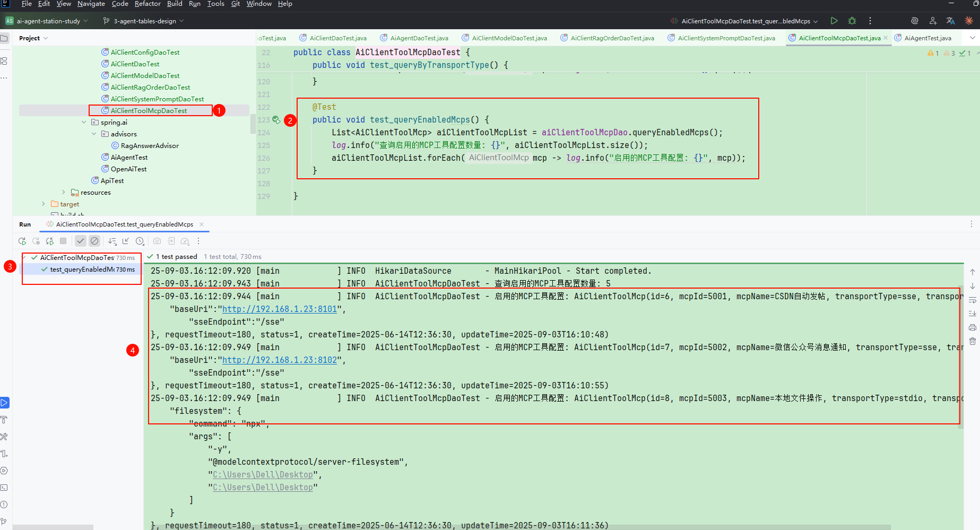980x530 pixels.
Task: Open the Code With Me add-user icon
Action: pos(933,21)
